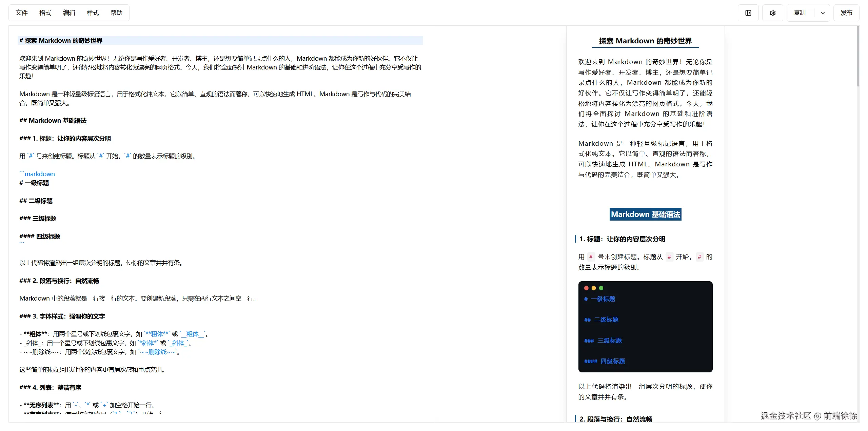The height and width of the screenshot is (431, 868).
Task: Click the page vertical scrollbar thumb
Action: pos(858,56)
